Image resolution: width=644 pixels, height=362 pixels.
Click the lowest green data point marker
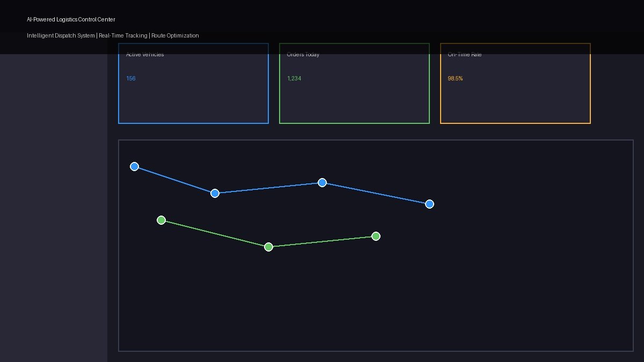(268, 247)
